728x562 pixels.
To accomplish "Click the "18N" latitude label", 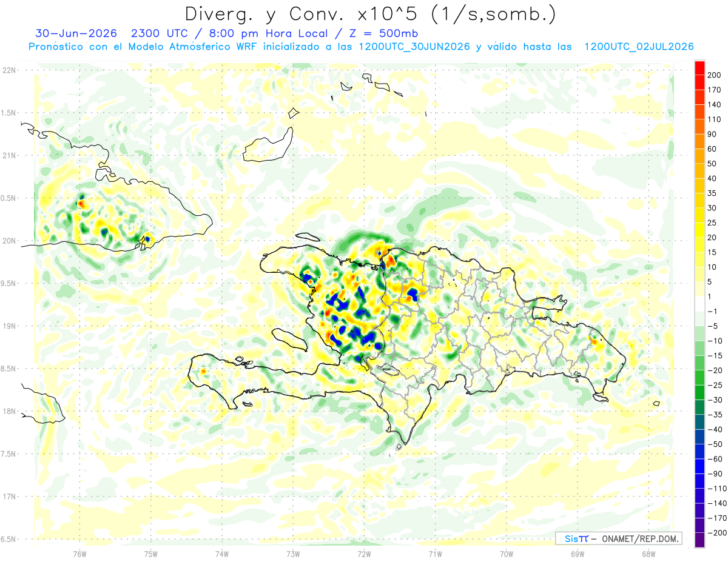I will coord(9,411).
